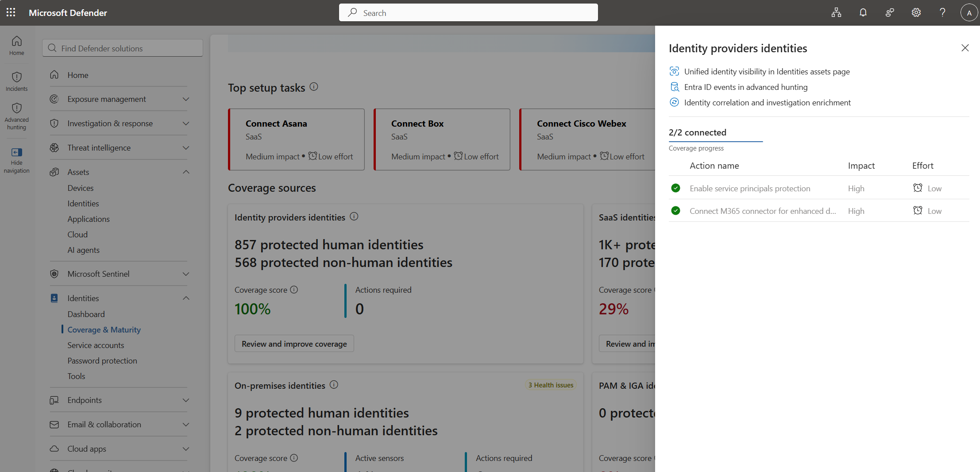980x472 pixels.
Task: Open the app launcher waffle icon
Action: click(11, 12)
